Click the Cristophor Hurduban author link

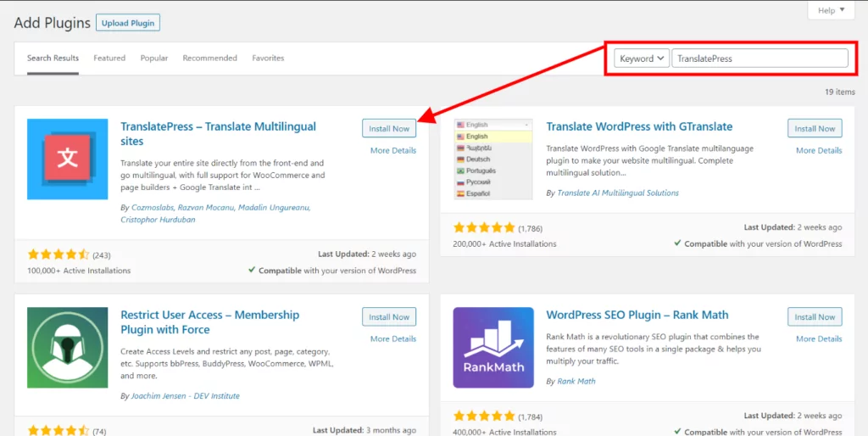point(158,220)
